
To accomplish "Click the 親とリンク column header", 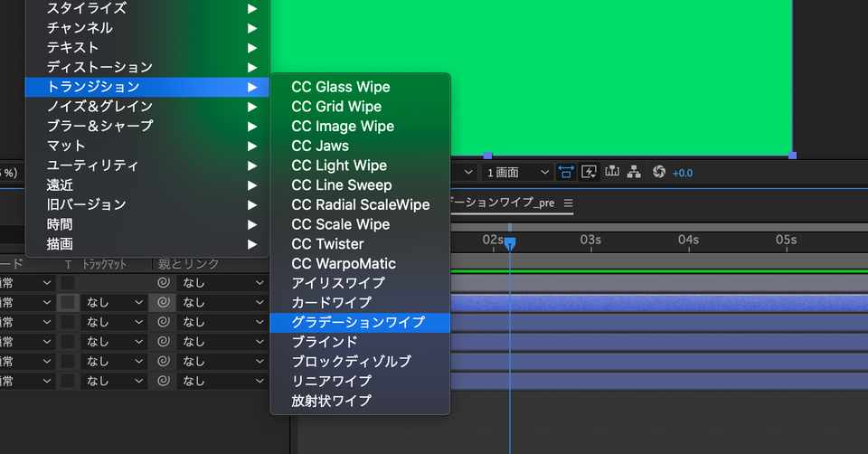I will [188, 264].
